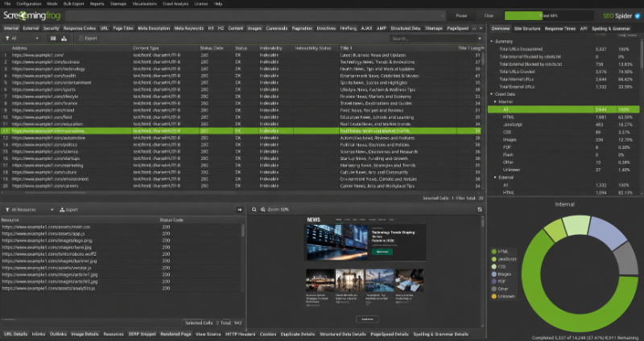This screenshot has height=341, width=644.
Task: Click the arrow icon at resources pane edge
Action: 240,210
